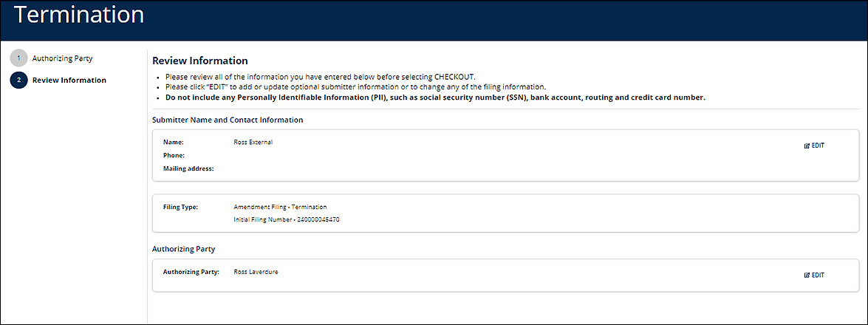Click pencil icon in Authorizing Party card
This screenshot has height=325, width=868.
pos(807,276)
